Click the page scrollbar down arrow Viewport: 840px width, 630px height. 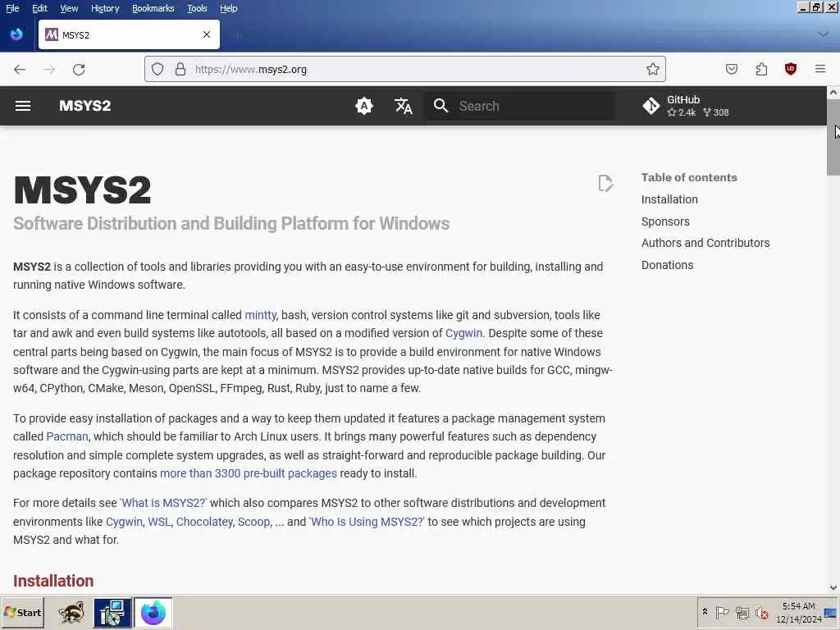(833, 587)
